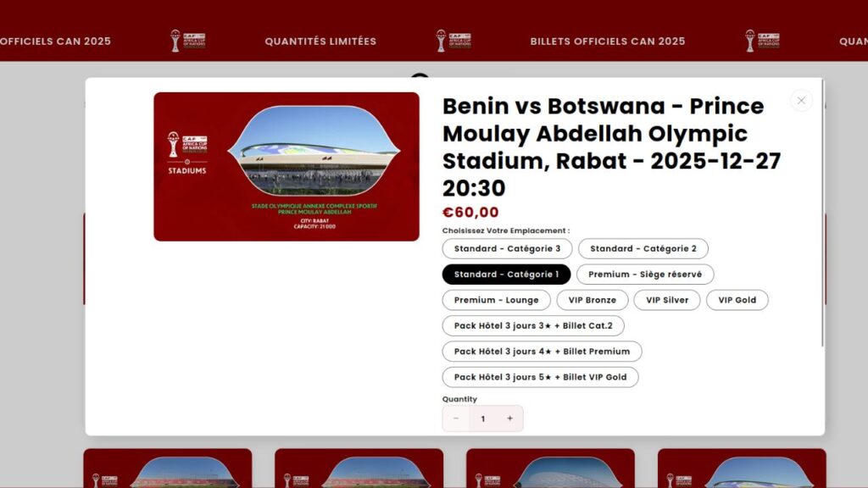Image resolution: width=868 pixels, height=488 pixels.
Task: Click the plus quantity icon
Action: coord(509,419)
